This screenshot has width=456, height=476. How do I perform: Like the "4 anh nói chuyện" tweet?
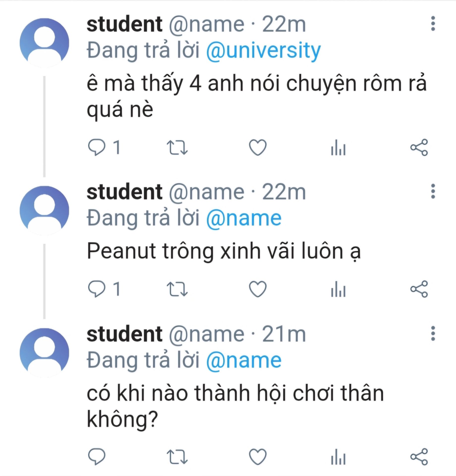click(258, 148)
